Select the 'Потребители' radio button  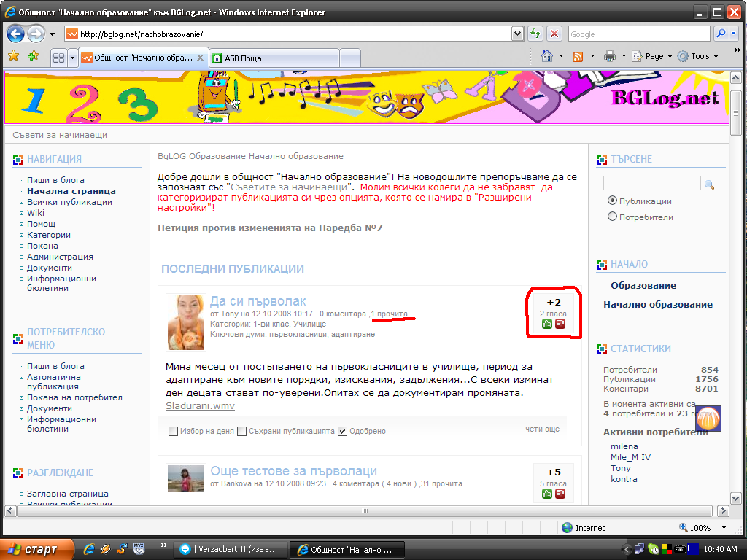click(x=612, y=217)
